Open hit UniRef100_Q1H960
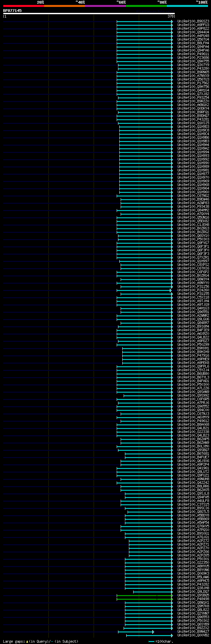This screenshot has height=644, width=211. (193, 192)
